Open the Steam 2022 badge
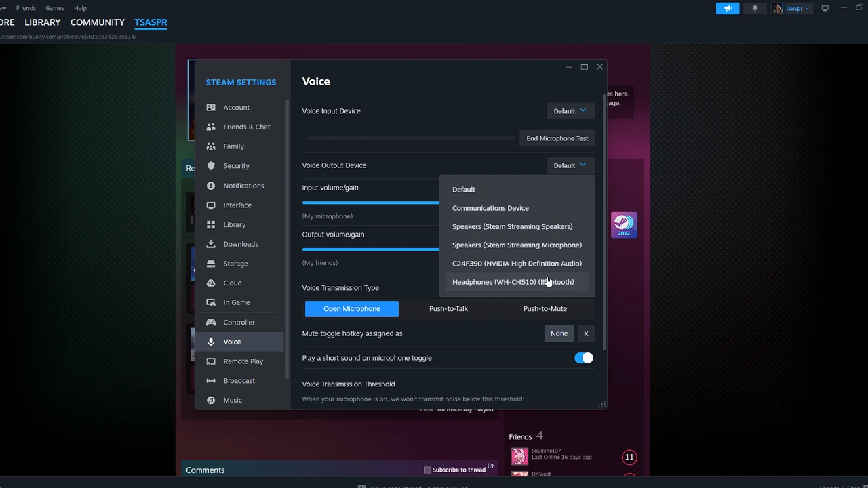The image size is (868, 488). [x=624, y=225]
